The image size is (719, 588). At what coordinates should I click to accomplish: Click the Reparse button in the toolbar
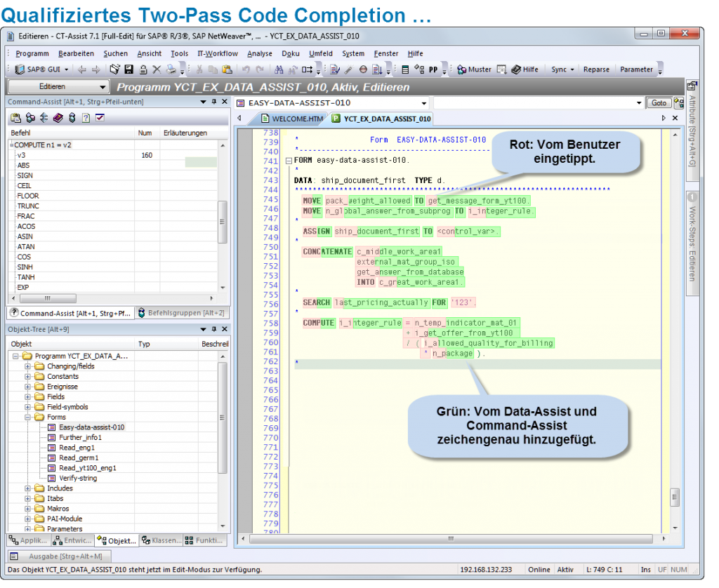595,69
